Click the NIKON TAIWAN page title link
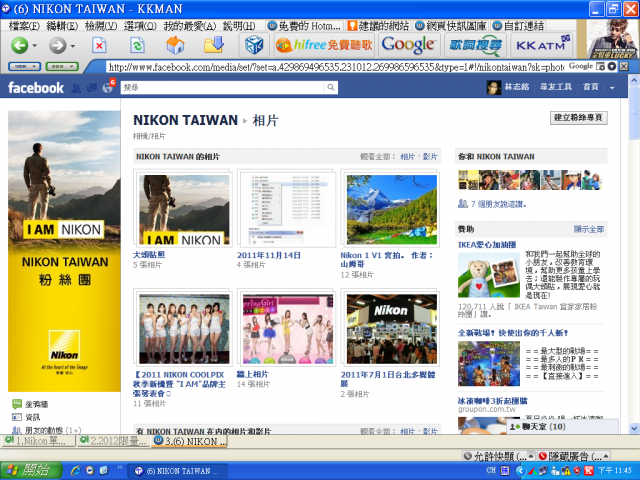Screen dimensions: 640x480 [x=185, y=120]
